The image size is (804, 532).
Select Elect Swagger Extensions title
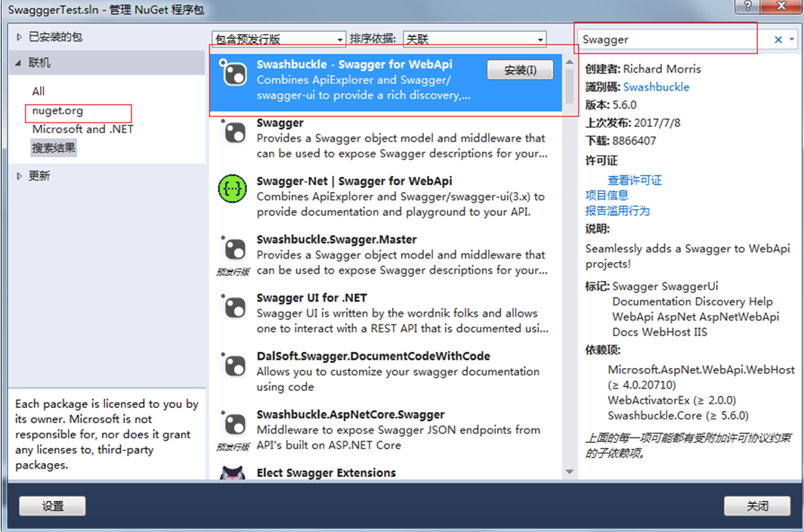[326, 472]
